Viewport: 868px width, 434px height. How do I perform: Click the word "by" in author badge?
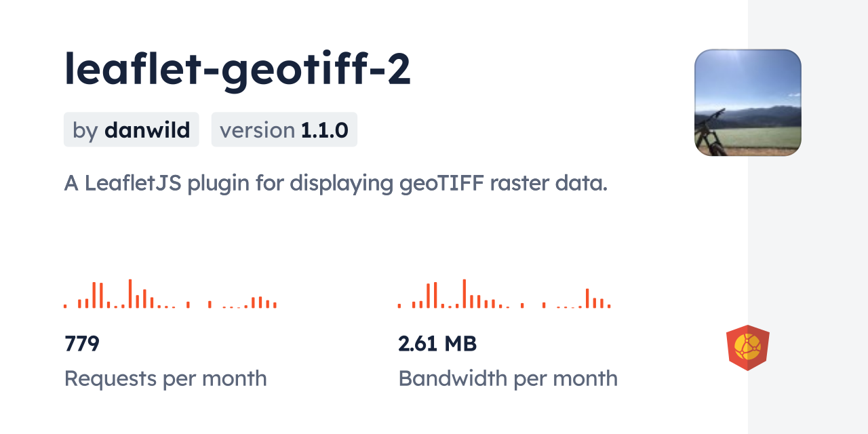(85, 130)
